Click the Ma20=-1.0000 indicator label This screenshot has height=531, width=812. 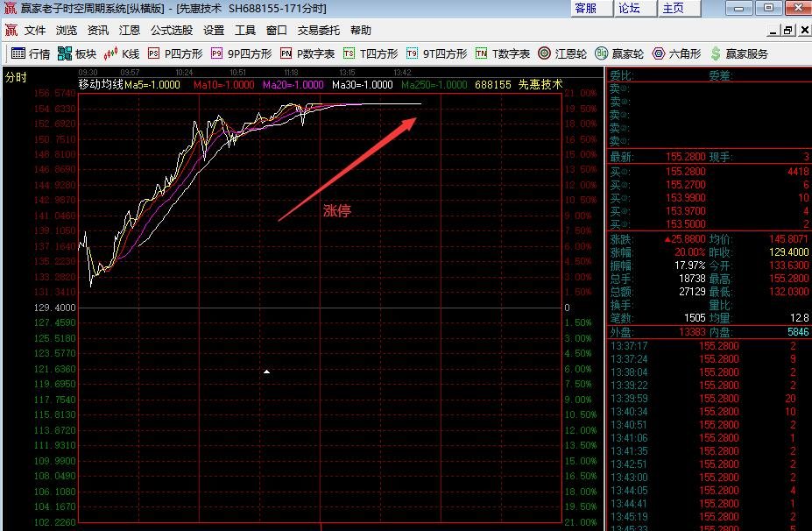[293, 84]
